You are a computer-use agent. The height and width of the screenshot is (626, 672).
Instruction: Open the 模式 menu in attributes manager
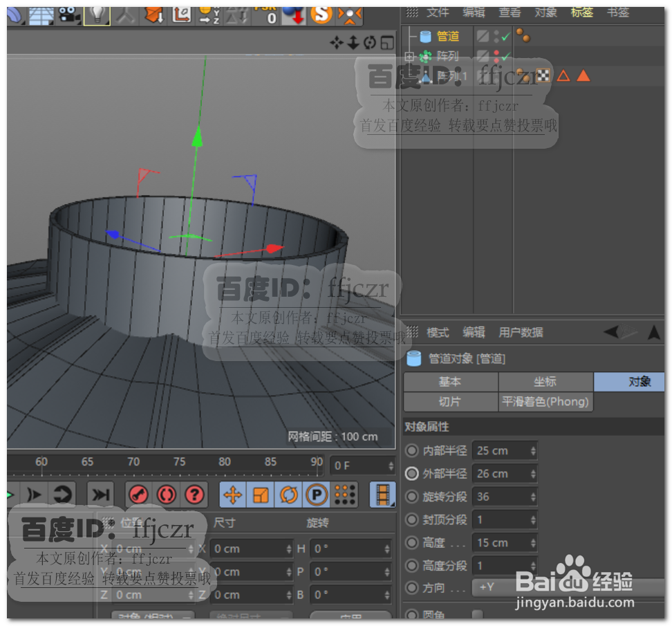[438, 332]
